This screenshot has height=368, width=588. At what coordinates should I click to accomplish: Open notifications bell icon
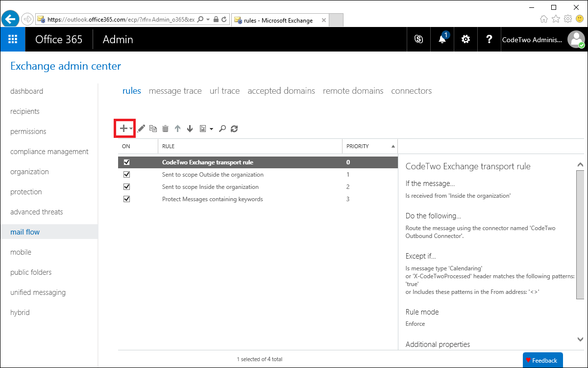pyautogui.click(x=442, y=39)
